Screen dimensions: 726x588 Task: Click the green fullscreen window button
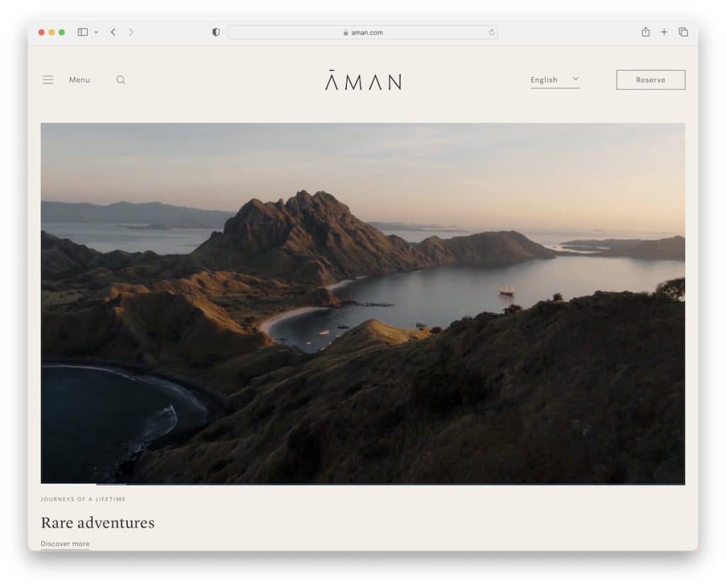point(62,33)
